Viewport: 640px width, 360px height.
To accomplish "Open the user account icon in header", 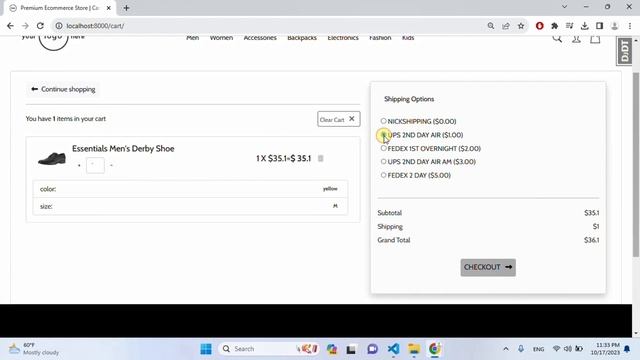I will click(576, 39).
